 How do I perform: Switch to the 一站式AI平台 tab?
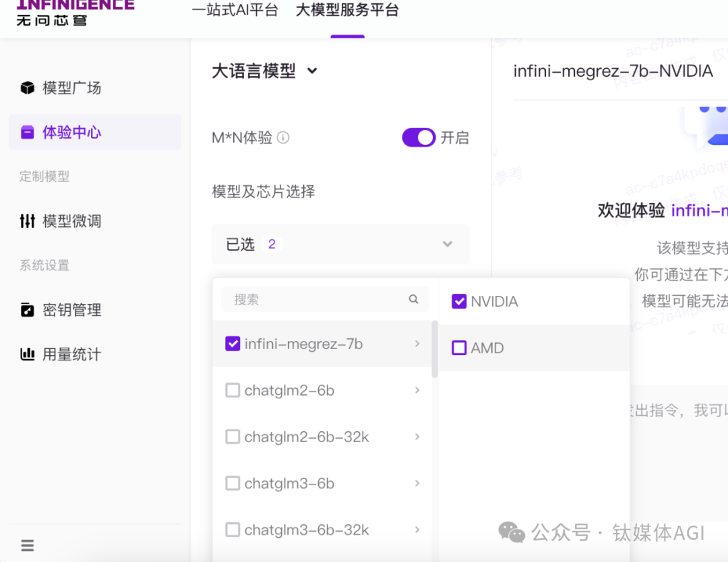pyautogui.click(x=235, y=11)
